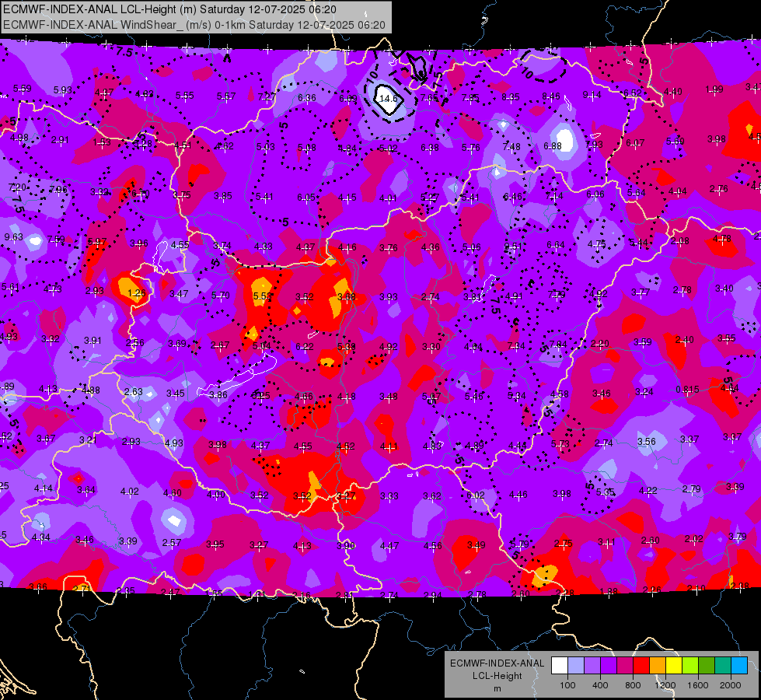Click the 1.26 value on the orange spot
The width and height of the screenshot is (761, 700).
pyautogui.click(x=136, y=293)
